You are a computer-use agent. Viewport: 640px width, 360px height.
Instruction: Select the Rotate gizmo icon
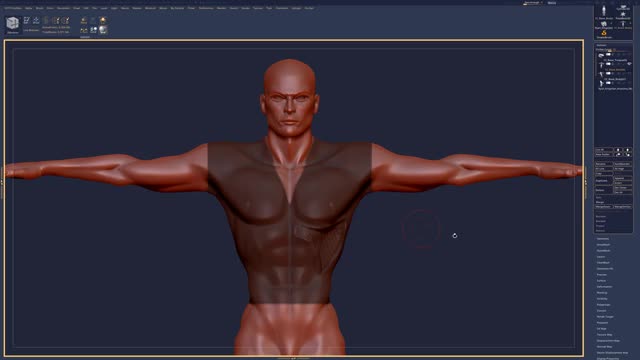pyautogui.click(x=65, y=20)
